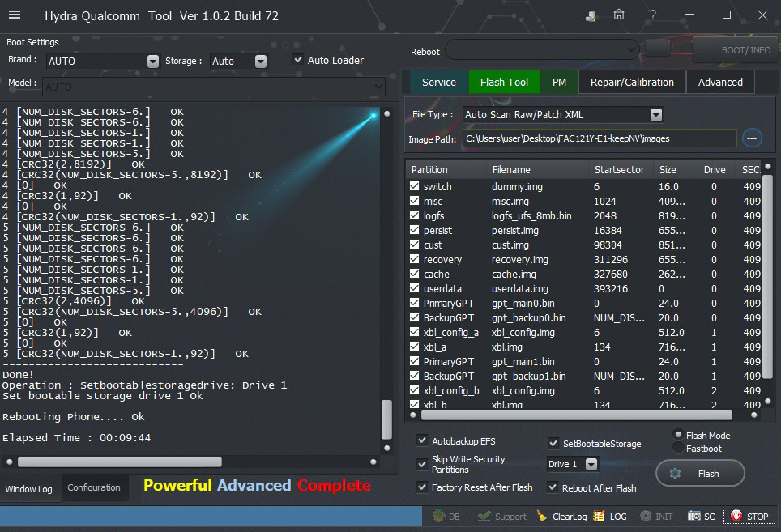This screenshot has width=781, height=532.
Task: Click the home icon in title bar
Action: [x=619, y=15]
